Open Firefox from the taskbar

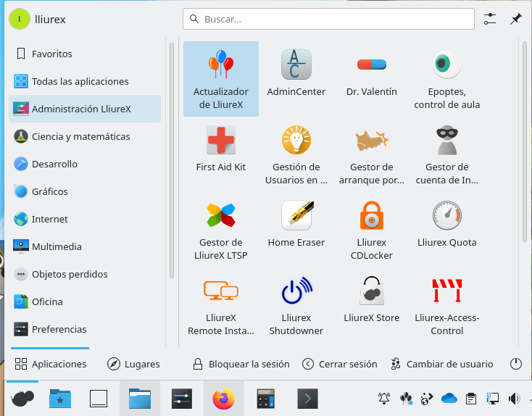point(224,398)
